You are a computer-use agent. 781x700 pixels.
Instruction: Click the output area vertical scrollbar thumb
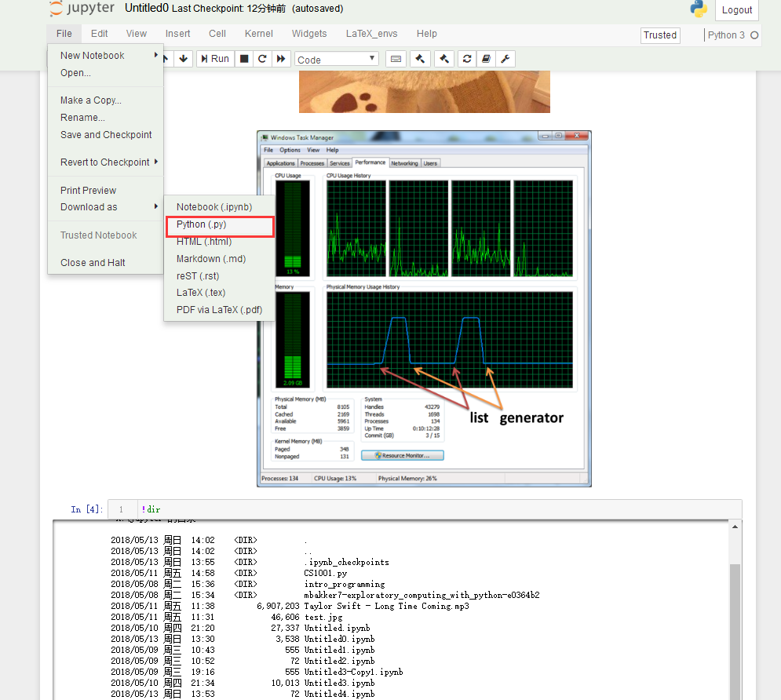tap(735, 631)
